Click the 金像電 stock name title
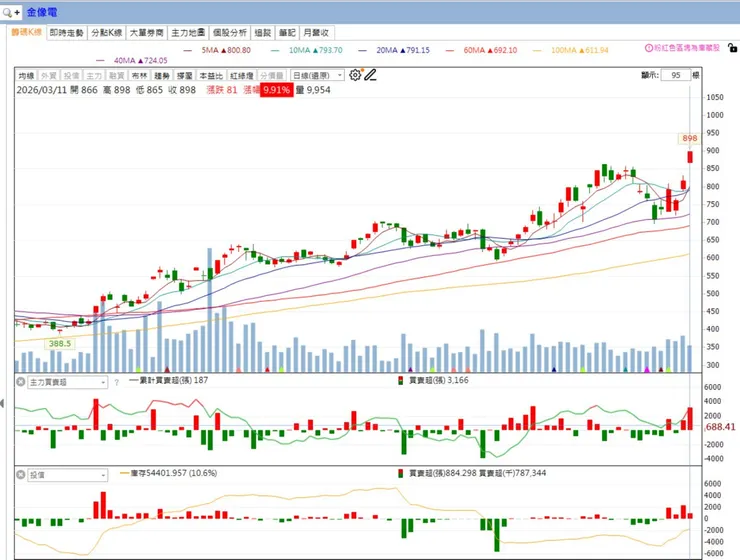Image resolution: width=740 pixels, height=560 pixels. pyautogui.click(x=42, y=12)
